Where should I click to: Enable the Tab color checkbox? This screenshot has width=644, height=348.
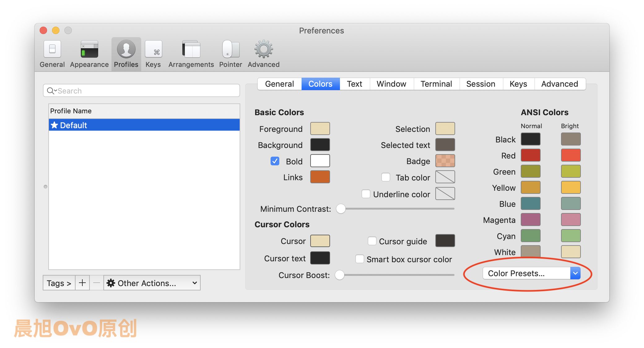pos(386,177)
